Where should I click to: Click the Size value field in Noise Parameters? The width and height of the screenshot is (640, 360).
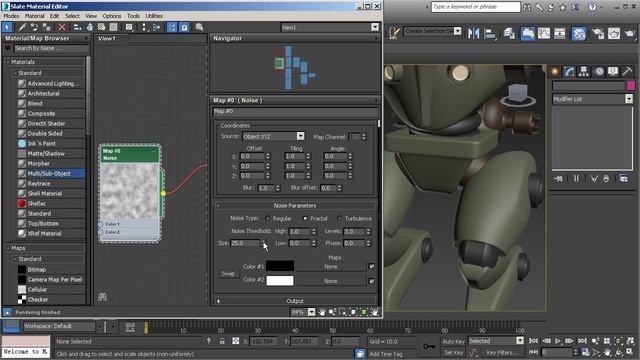245,243
